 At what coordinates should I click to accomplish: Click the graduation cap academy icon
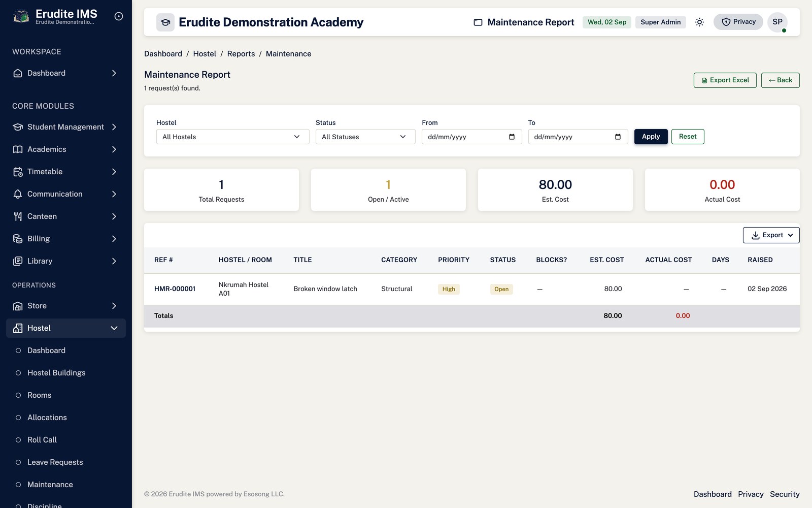(165, 22)
